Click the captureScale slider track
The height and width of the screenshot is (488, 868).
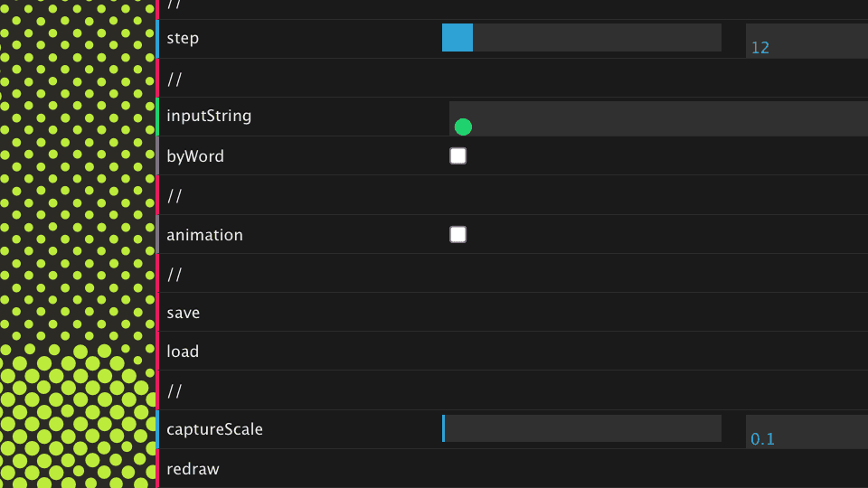pos(582,428)
